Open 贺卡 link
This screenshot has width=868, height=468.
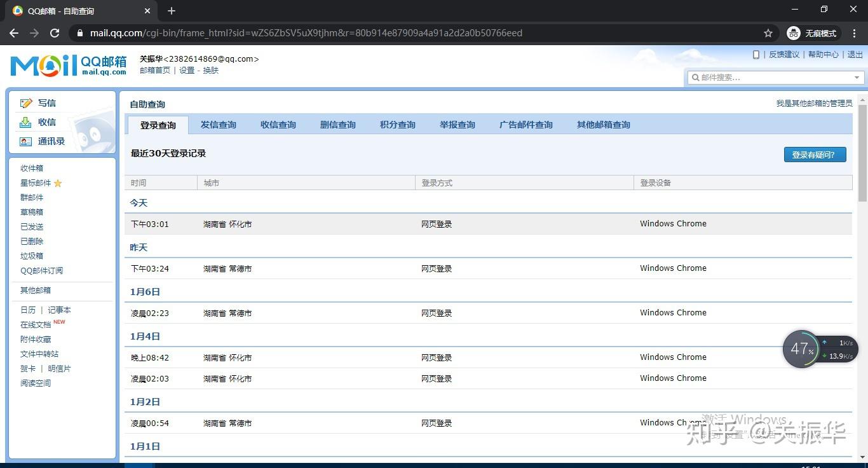pos(28,369)
